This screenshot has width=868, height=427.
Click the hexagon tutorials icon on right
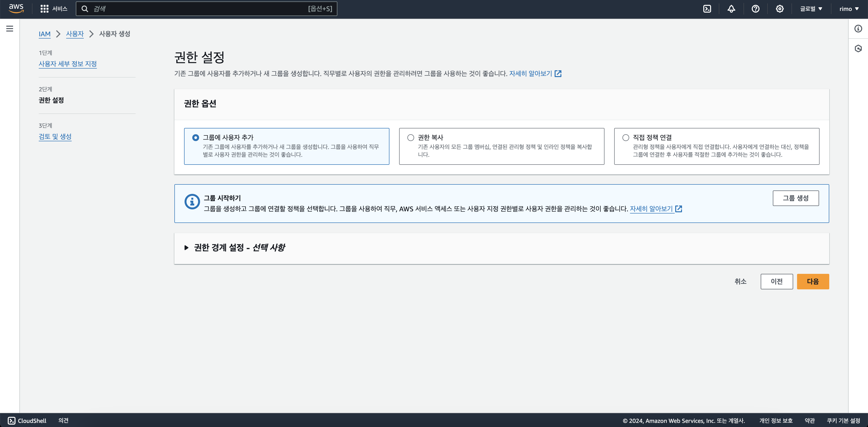(858, 48)
